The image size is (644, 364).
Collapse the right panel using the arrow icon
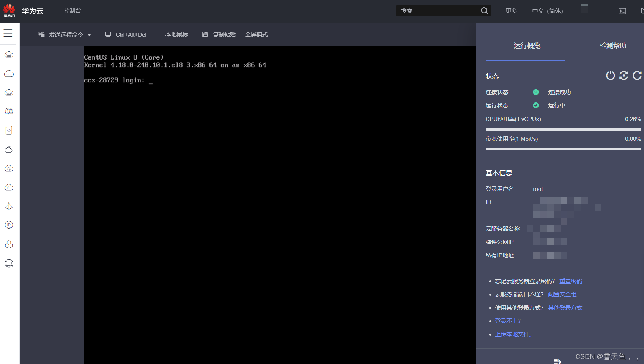[557, 361]
